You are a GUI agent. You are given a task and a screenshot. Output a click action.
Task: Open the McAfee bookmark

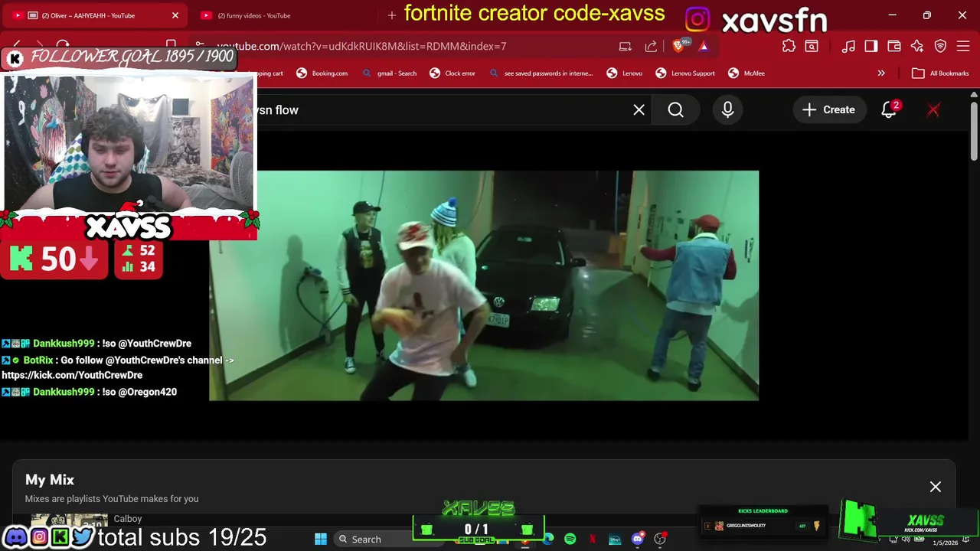[x=746, y=73]
